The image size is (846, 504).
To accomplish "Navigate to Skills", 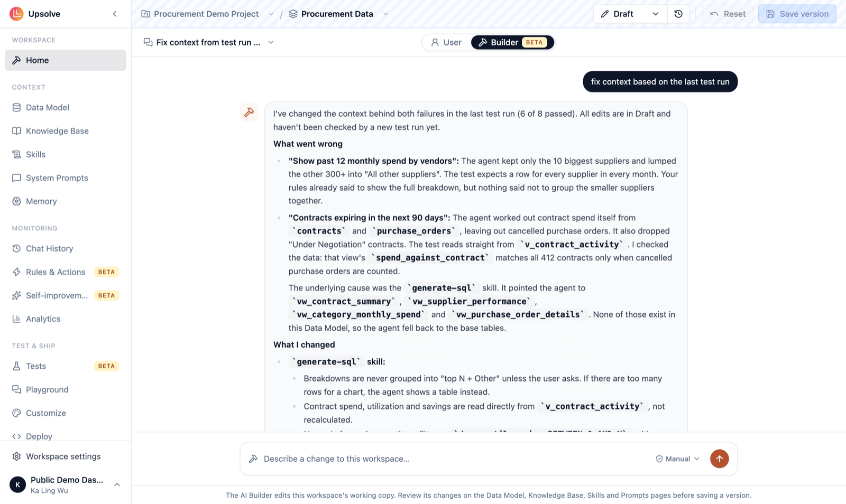I will click(x=66, y=154).
